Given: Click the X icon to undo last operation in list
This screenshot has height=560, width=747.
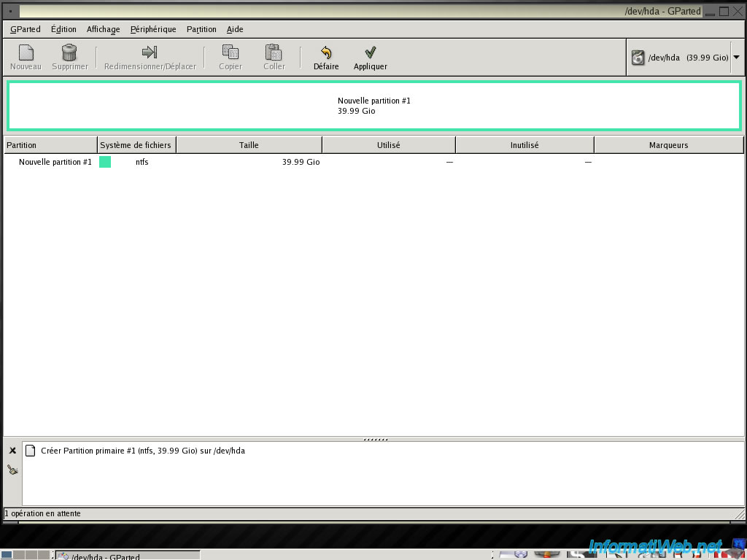Looking at the screenshot, I should point(13,451).
